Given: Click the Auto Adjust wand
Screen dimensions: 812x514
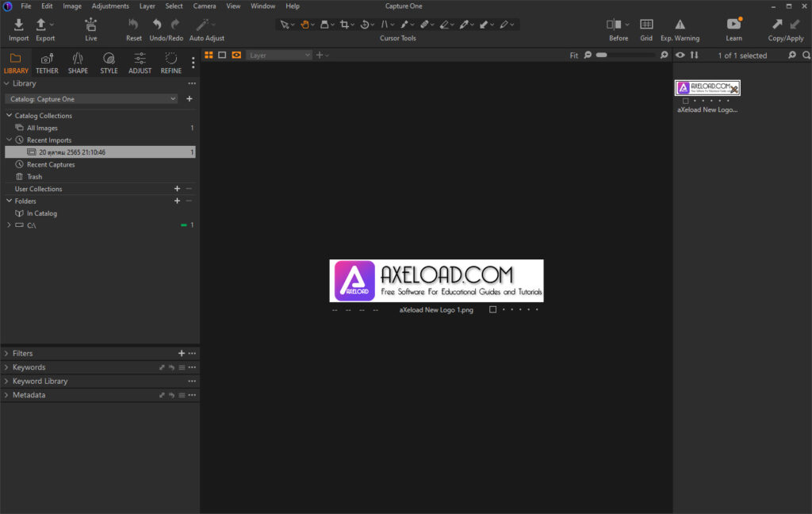Looking at the screenshot, I should pyautogui.click(x=202, y=25).
